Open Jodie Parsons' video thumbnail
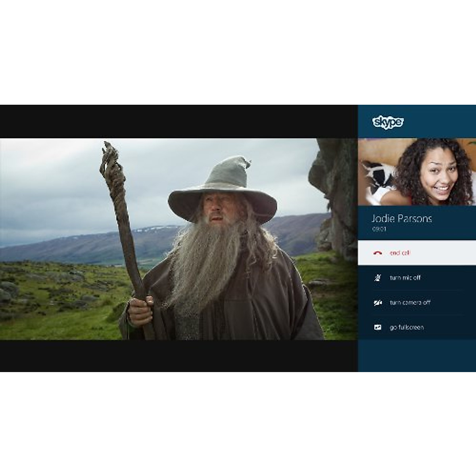 [416, 172]
